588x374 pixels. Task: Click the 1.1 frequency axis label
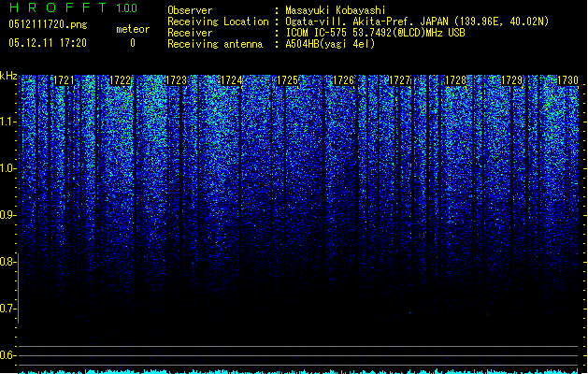click(x=7, y=122)
